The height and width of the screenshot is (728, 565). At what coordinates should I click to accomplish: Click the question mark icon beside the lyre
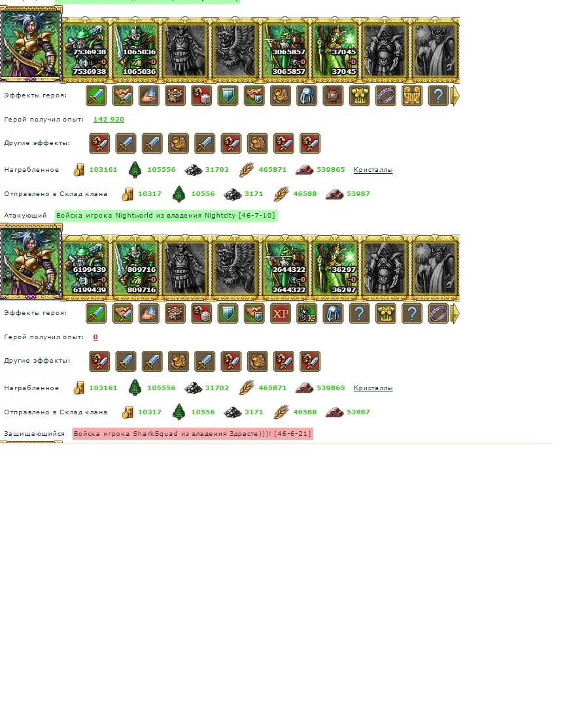click(438, 95)
